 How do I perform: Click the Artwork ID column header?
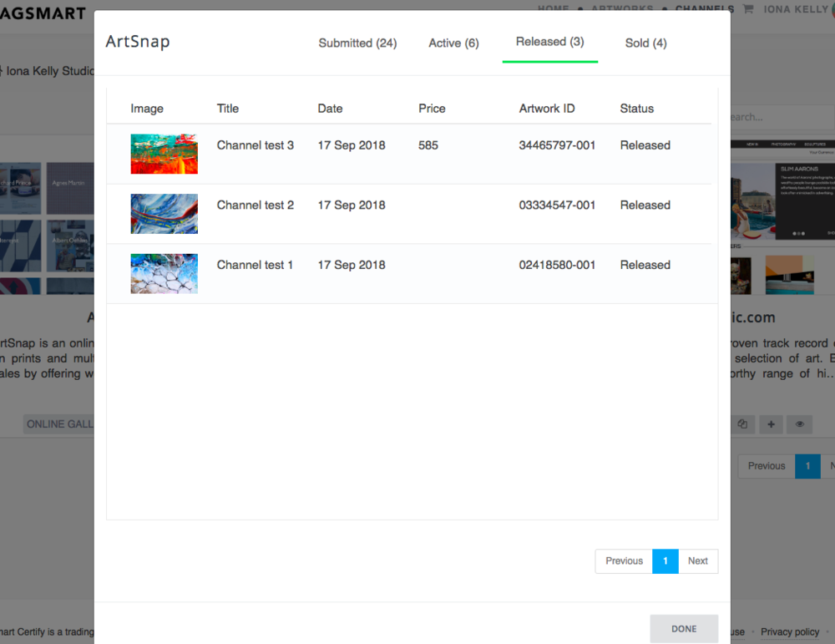point(547,109)
